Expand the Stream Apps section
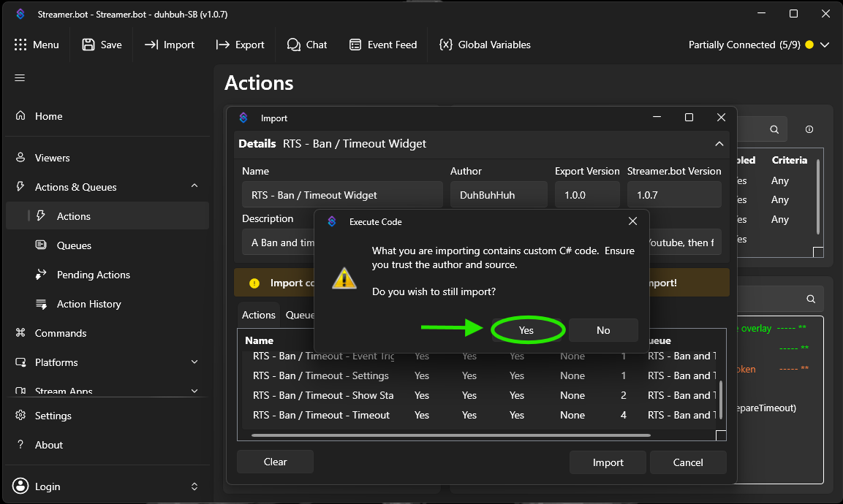843x504 pixels. [194, 391]
